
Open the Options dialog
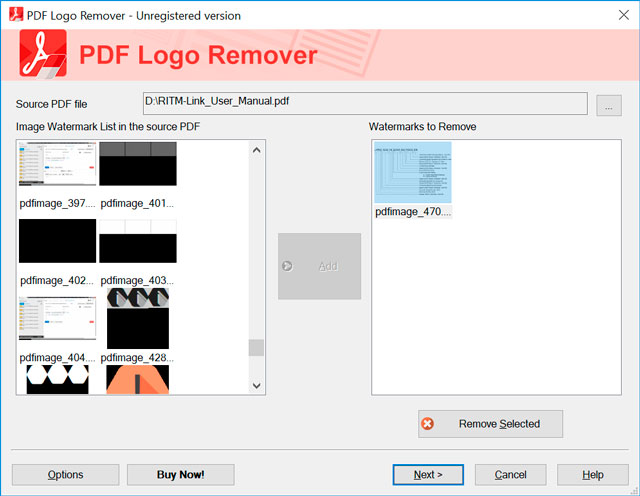(66, 474)
